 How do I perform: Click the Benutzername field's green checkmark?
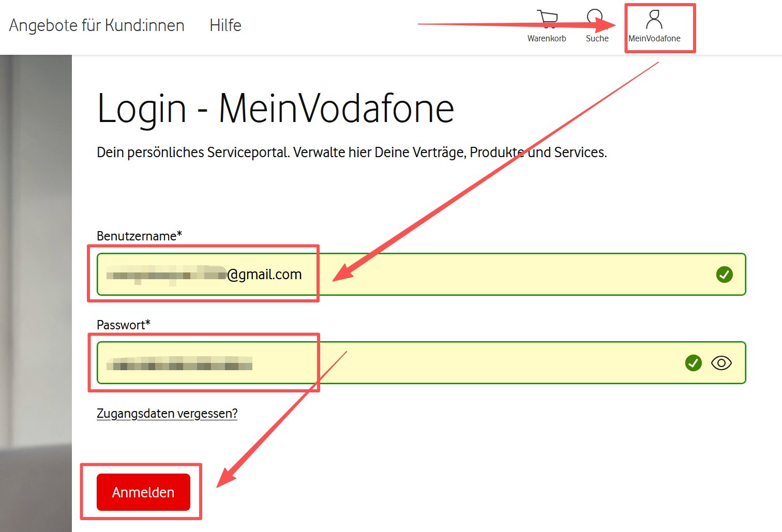click(725, 275)
